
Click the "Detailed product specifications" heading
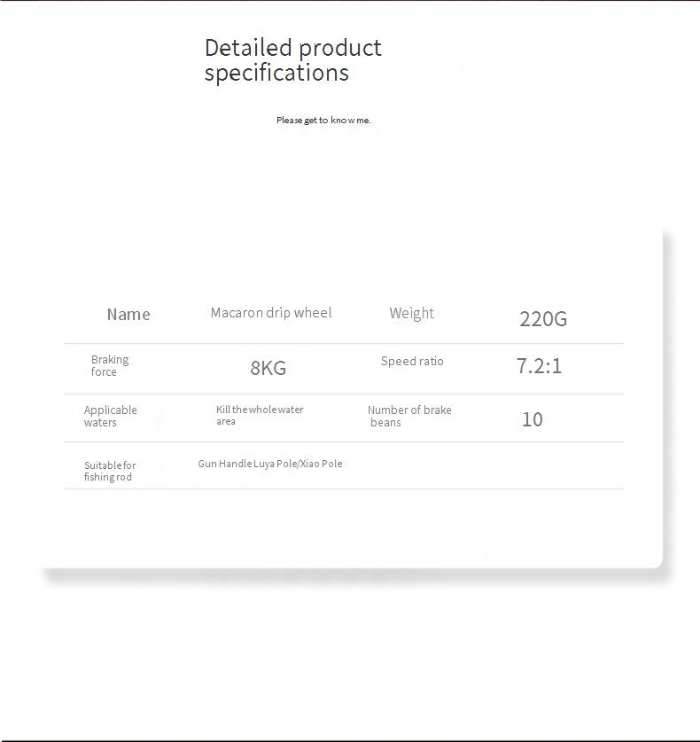pyautogui.click(x=292, y=59)
